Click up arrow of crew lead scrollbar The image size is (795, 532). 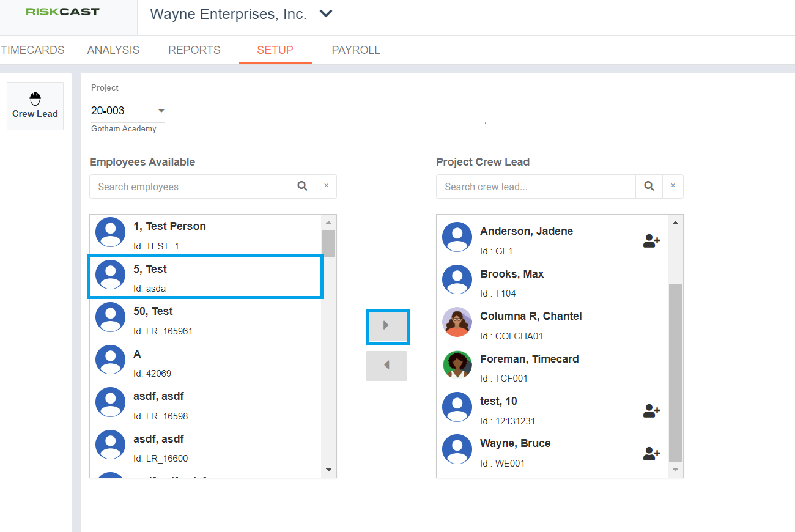pyautogui.click(x=675, y=223)
